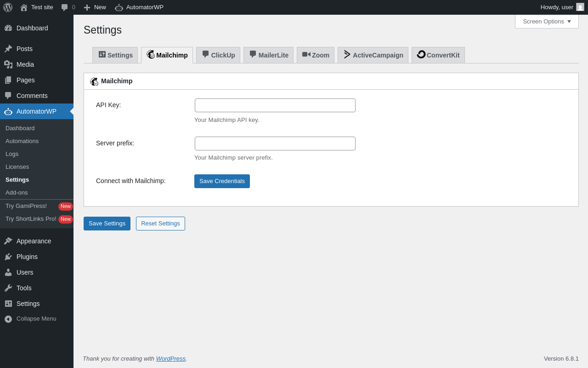Screen dimensions: 588x368
Task: Click the user avatar icon
Action: pyautogui.click(x=580, y=7)
